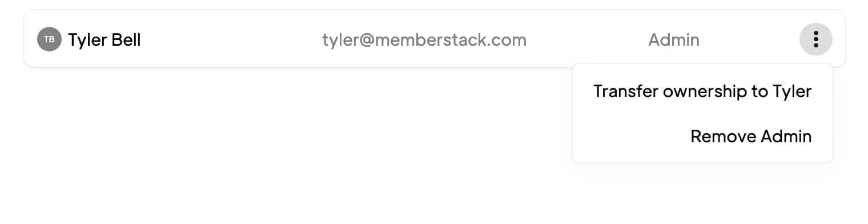The width and height of the screenshot is (868, 224).
Task: Click the first item in the popup menu
Action: pos(702,91)
